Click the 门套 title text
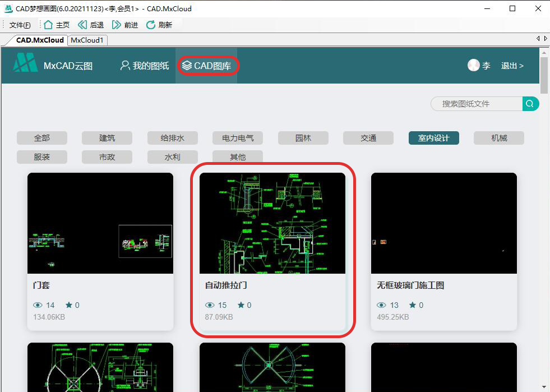550x392 pixels. (x=41, y=285)
